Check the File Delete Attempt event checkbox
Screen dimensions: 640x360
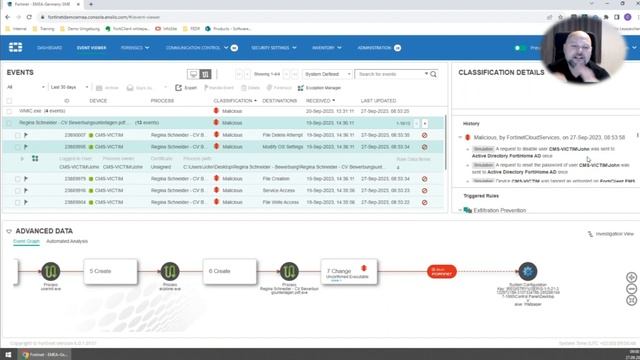(18, 135)
